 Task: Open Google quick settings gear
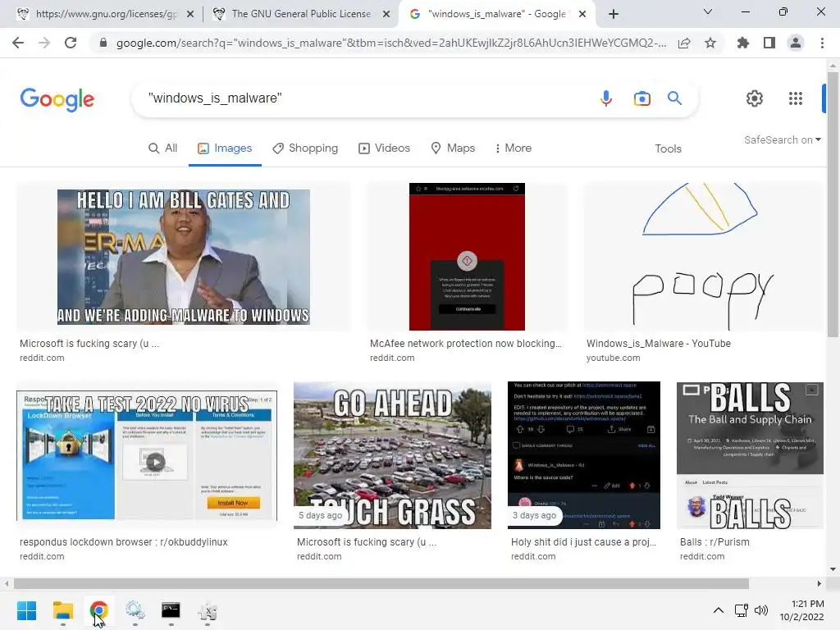755,98
